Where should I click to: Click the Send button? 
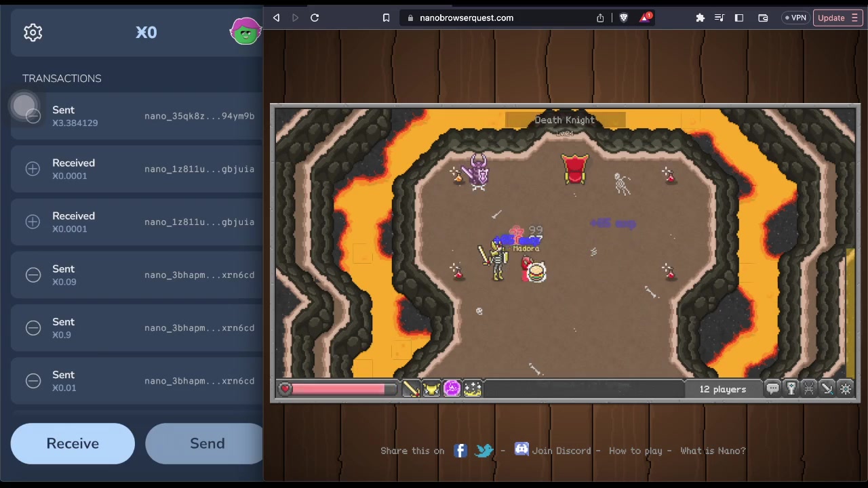pos(205,443)
